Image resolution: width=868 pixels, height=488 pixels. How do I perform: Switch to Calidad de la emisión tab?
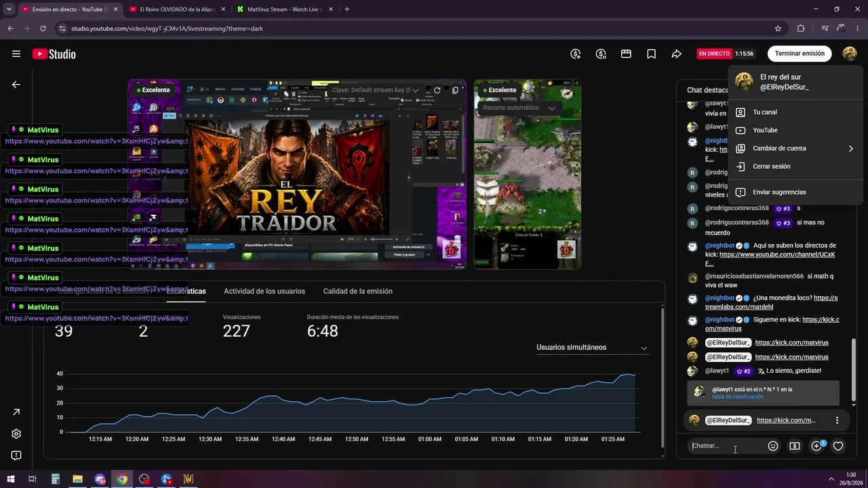point(357,291)
